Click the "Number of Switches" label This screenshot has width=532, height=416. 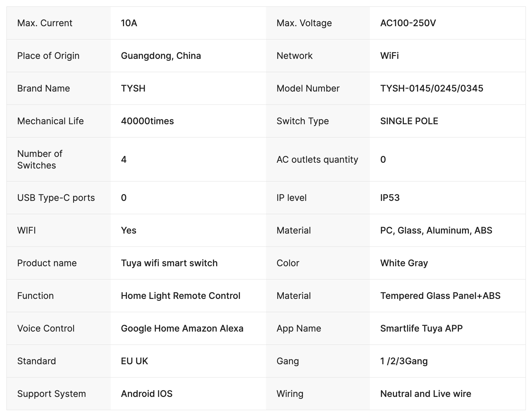[x=39, y=159]
